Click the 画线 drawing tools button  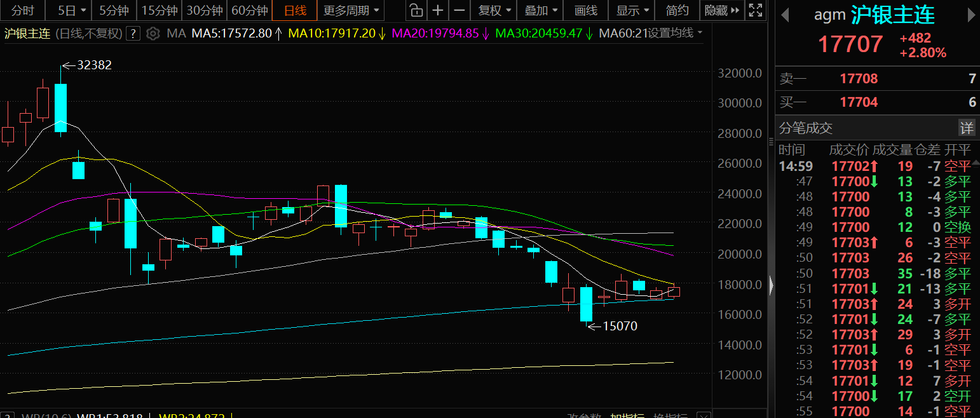click(585, 10)
